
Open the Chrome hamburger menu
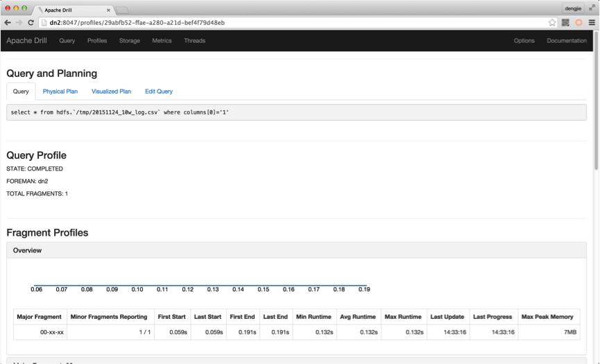(592, 23)
